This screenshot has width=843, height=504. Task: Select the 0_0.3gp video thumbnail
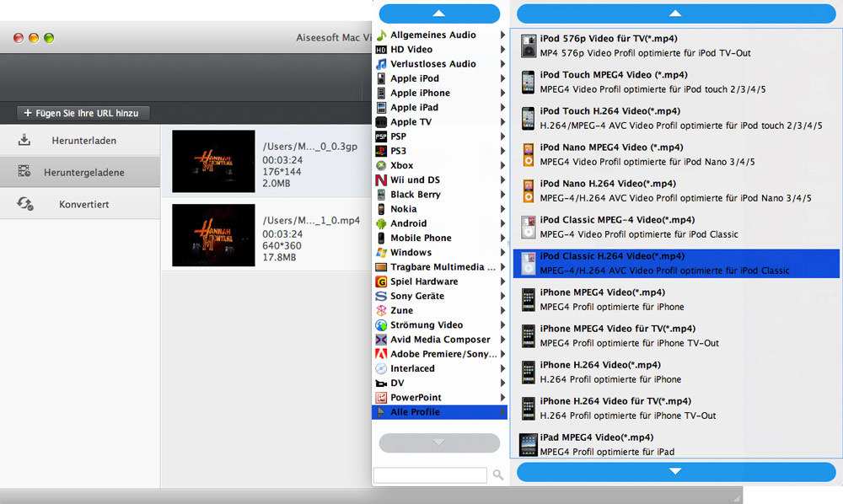tap(213, 161)
